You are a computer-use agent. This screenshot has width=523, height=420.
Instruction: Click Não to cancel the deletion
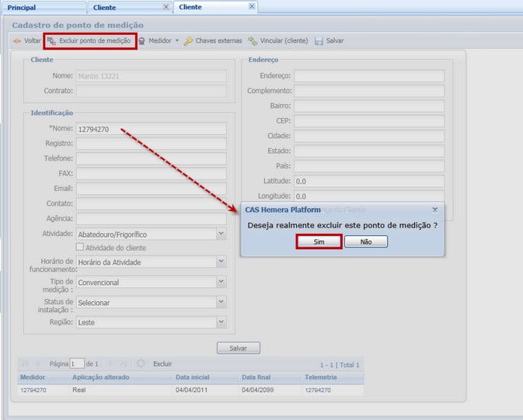366,241
